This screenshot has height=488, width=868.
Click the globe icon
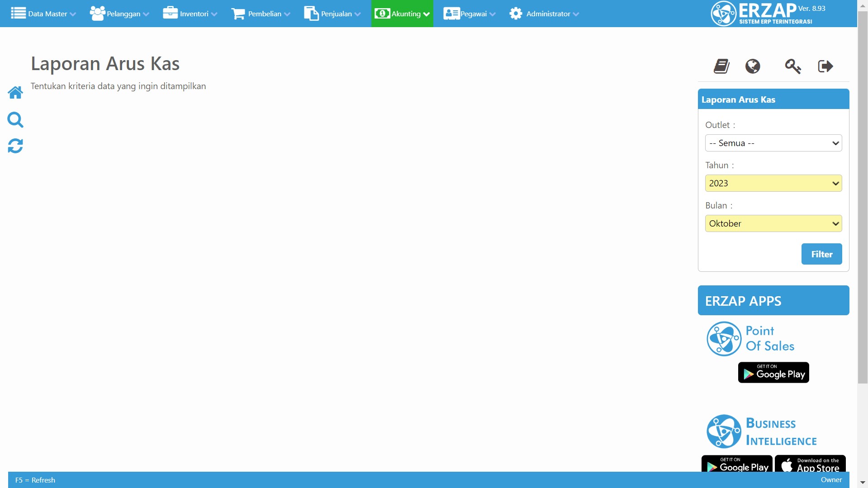(x=753, y=66)
